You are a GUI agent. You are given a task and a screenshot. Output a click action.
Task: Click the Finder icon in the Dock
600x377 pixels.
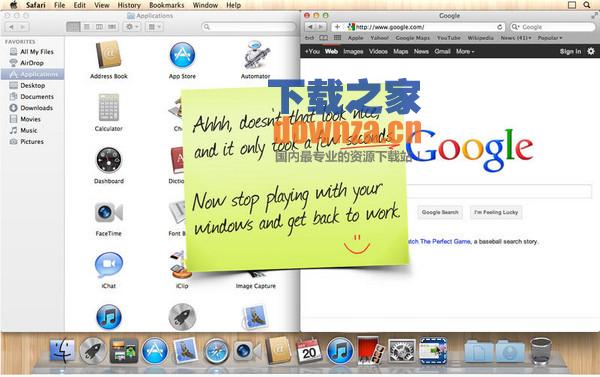pos(62,351)
